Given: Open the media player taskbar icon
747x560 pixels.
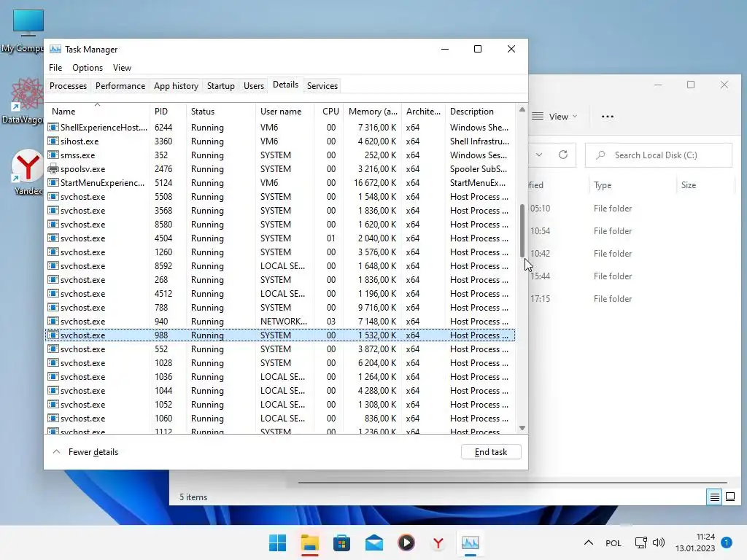Looking at the screenshot, I should (406, 542).
